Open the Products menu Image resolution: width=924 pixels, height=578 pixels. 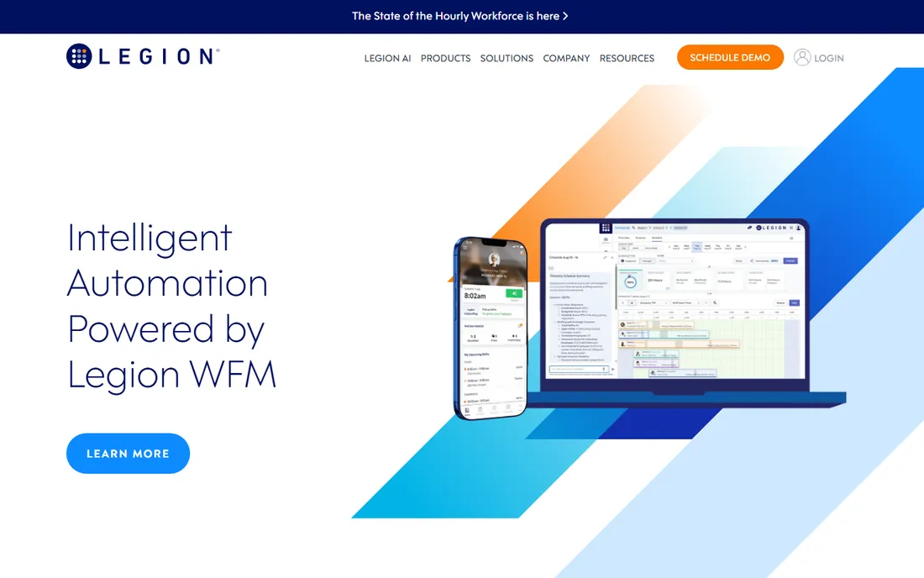[x=445, y=58]
